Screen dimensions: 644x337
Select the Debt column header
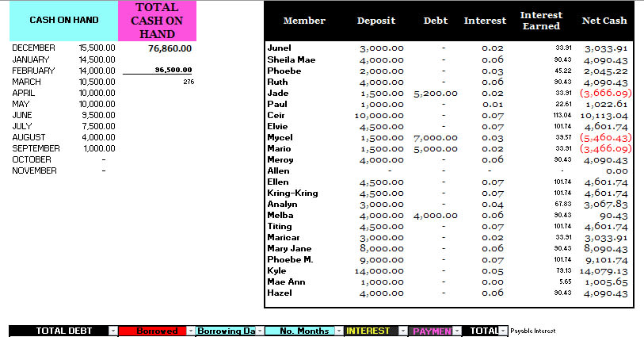(436, 21)
